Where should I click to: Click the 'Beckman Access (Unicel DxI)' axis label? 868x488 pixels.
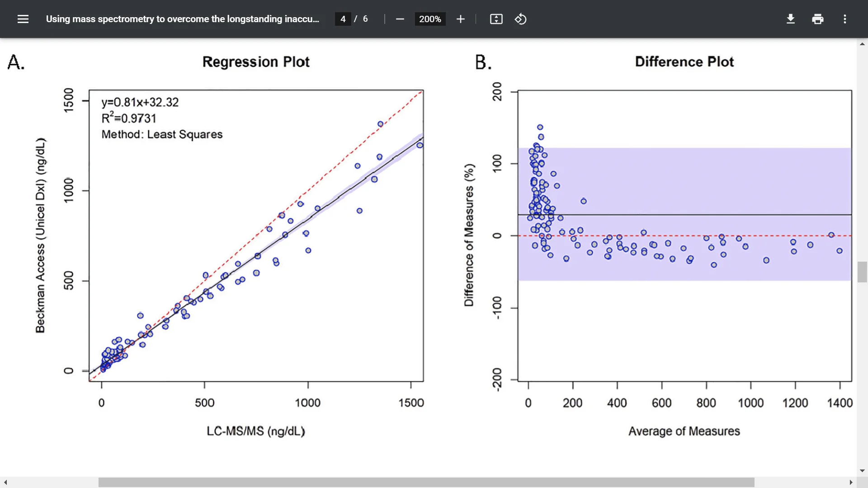[x=40, y=235]
